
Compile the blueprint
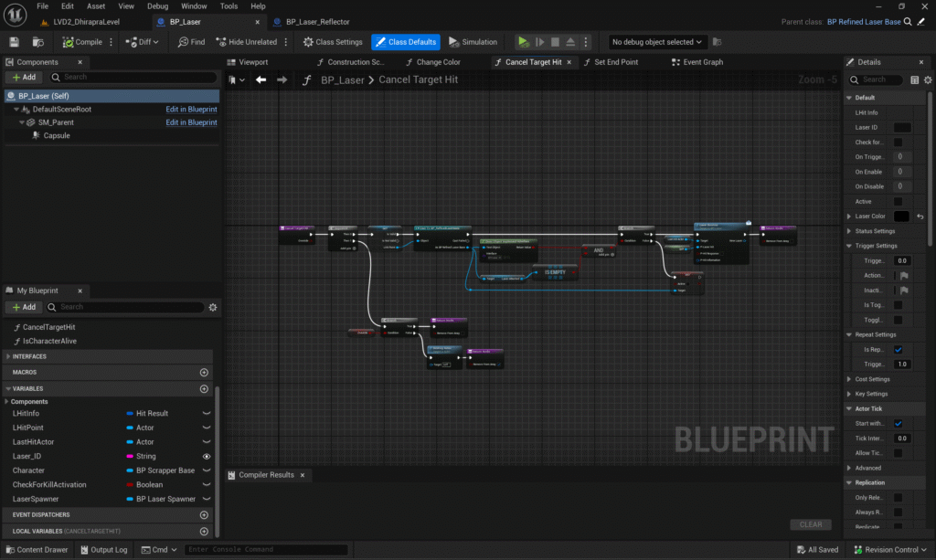pos(82,42)
